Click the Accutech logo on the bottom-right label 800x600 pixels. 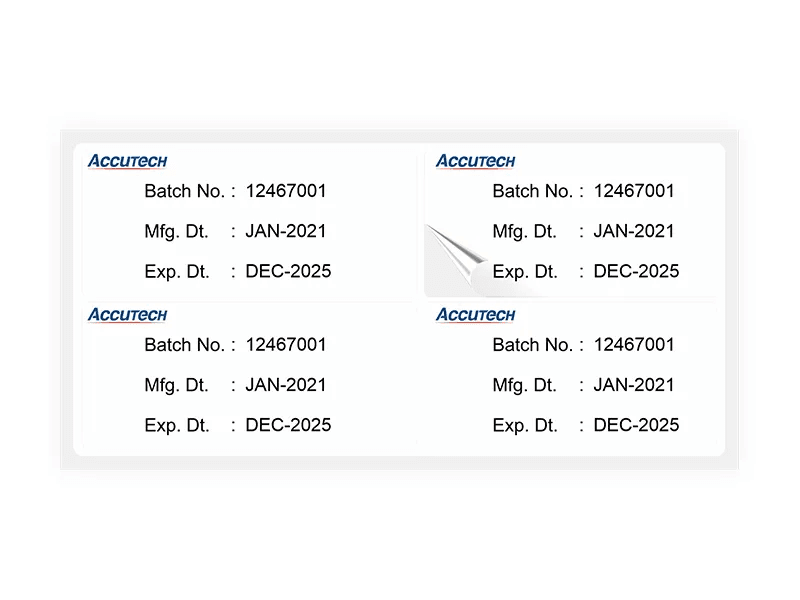[x=476, y=315]
